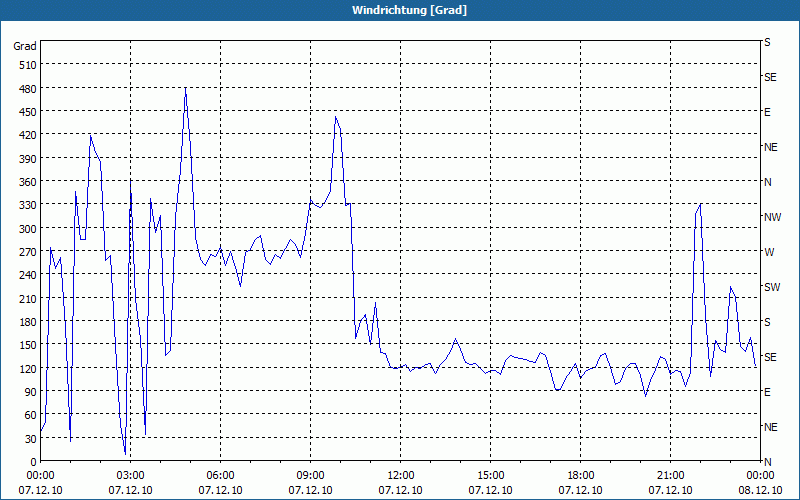800x500 pixels.
Task: Click the 00:00 label above 08.12.10
Action: click(760, 476)
